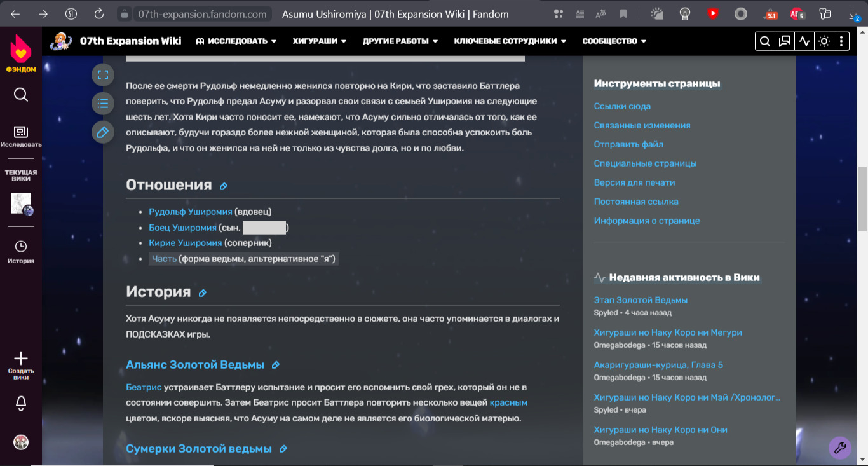This screenshot has height=466, width=868.
Task: Click the floating pencil edit button
Action: tap(103, 132)
